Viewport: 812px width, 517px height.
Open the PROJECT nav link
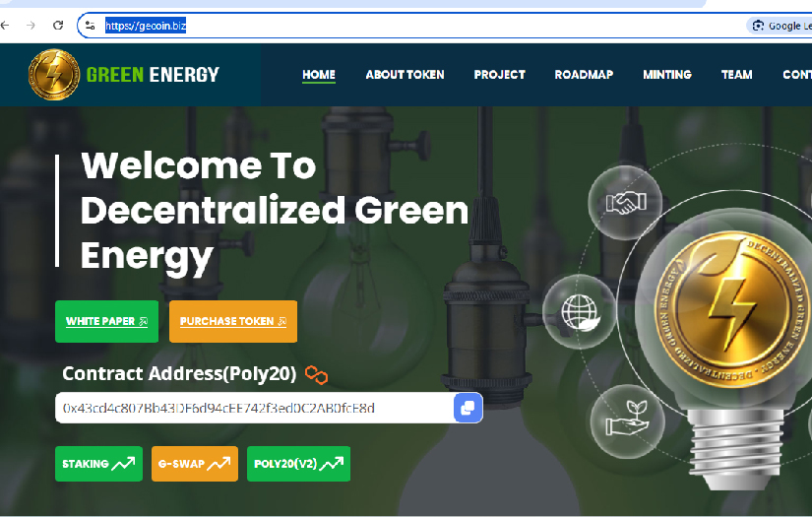(499, 75)
